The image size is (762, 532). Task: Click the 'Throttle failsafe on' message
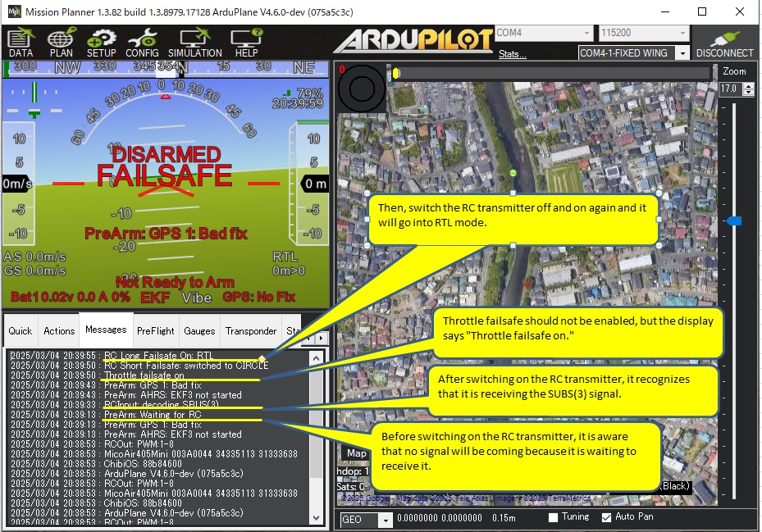pos(144,375)
